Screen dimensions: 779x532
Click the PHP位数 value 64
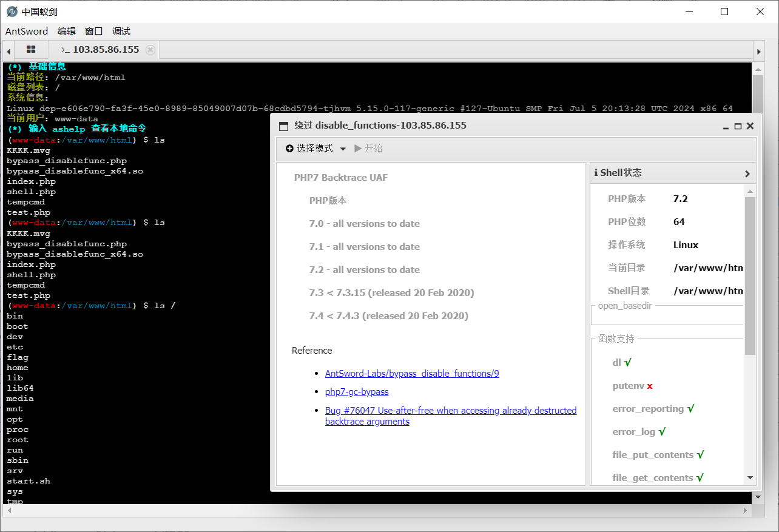point(679,222)
